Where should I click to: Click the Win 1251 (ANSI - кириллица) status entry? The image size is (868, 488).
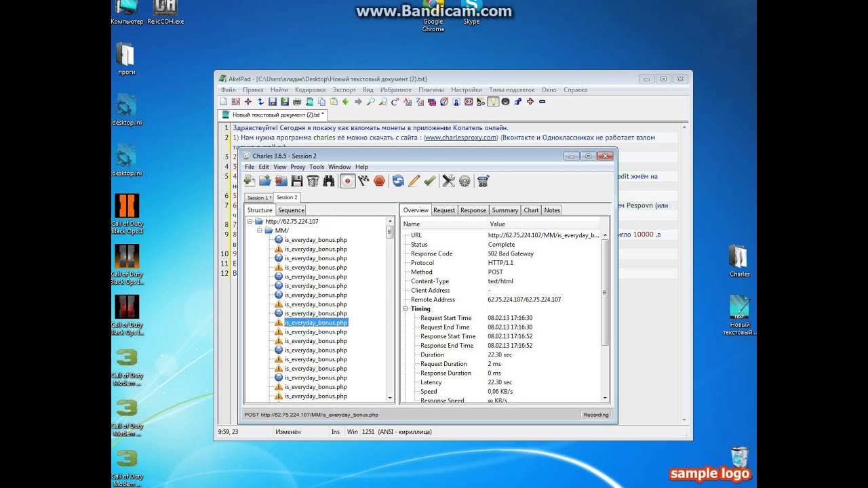[389, 432]
